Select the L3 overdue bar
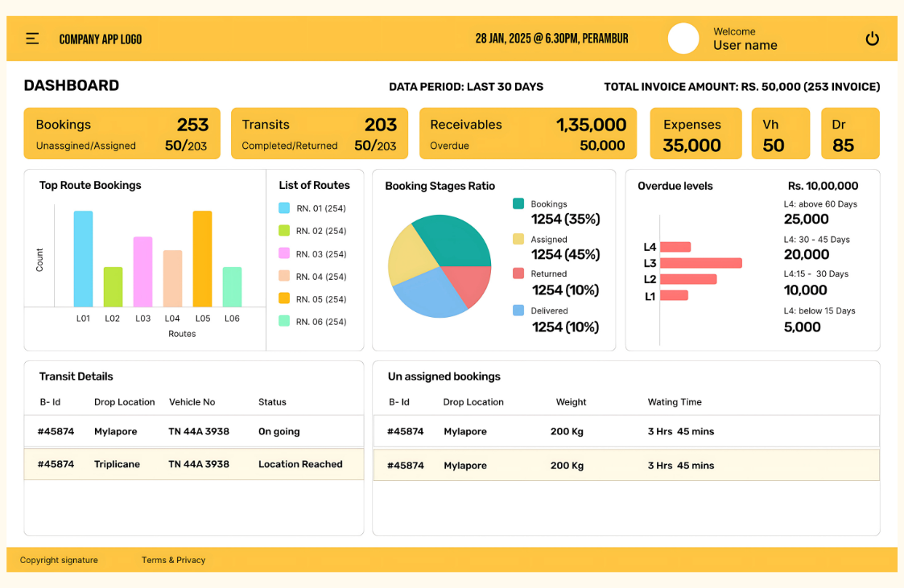The height and width of the screenshot is (588, 904). click(701, 263)
